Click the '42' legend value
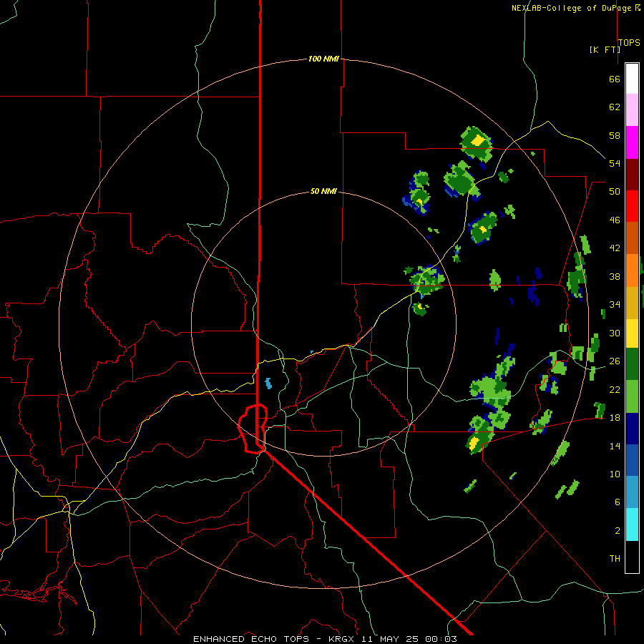 click(x=615, y=248)
